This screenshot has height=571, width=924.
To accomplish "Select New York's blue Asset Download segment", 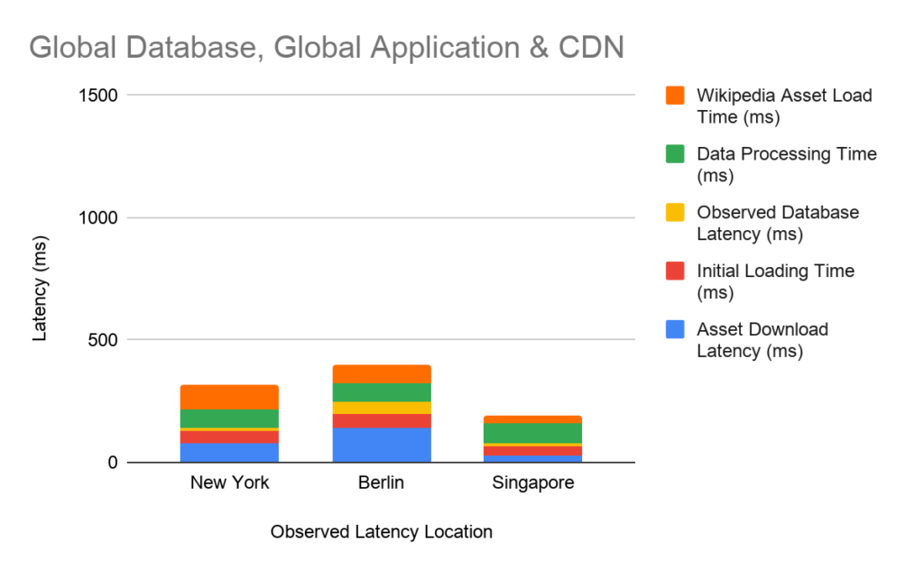I will coord(229,453).
